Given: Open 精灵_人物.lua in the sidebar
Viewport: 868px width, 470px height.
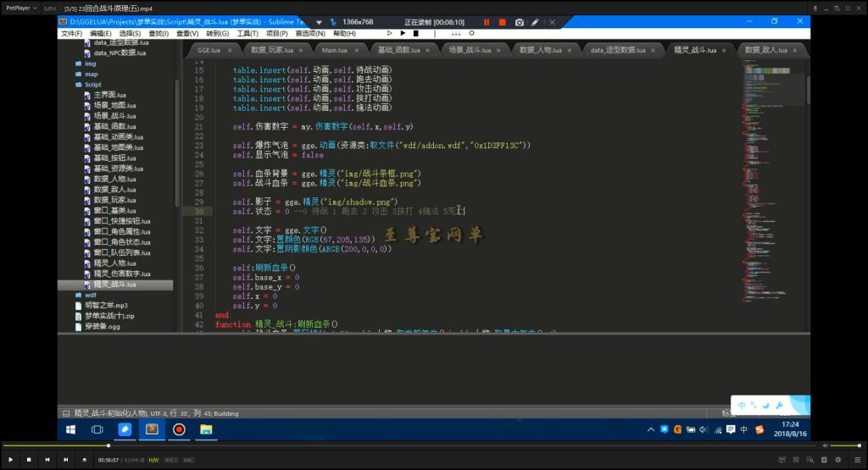Looking at the screenshot, I should 114,263.
